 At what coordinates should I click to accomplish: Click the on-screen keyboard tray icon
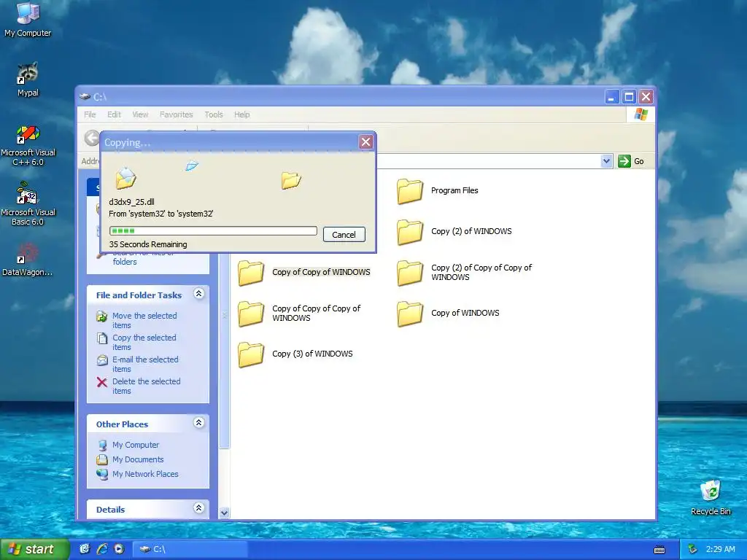(659, 550)
